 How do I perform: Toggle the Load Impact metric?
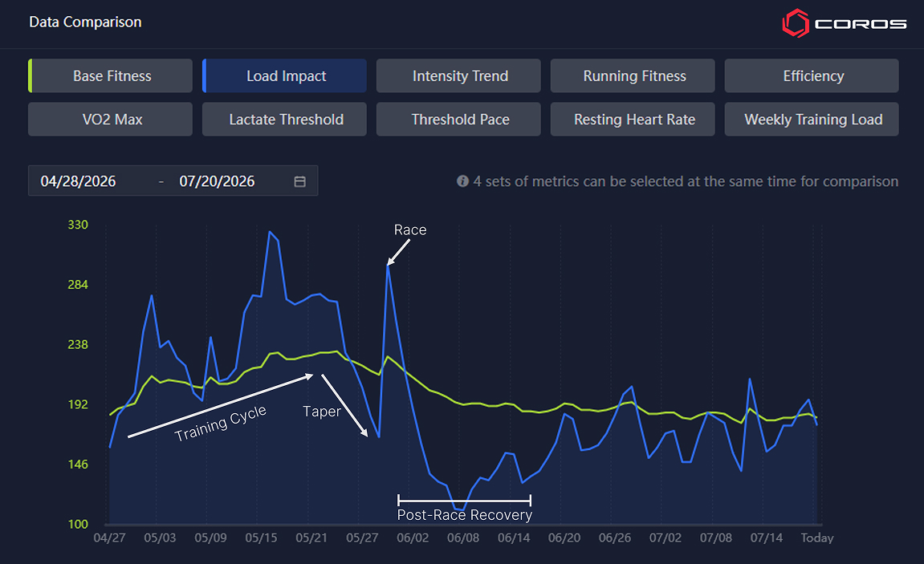point(285,76)
